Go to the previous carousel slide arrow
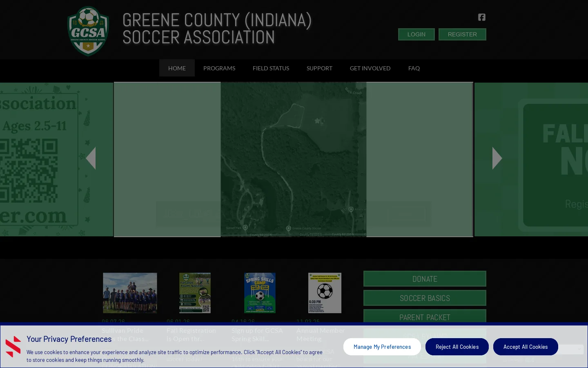 91,158
